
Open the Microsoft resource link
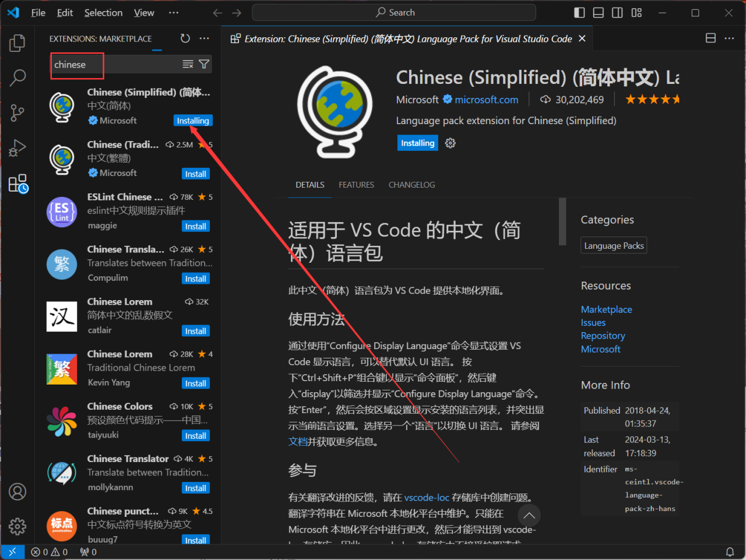click(601, 349)
